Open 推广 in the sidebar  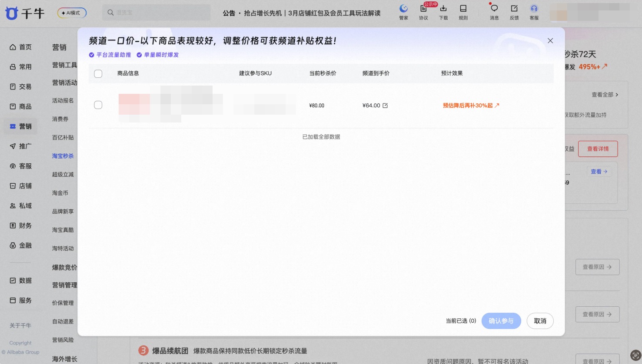pos(21,146)
